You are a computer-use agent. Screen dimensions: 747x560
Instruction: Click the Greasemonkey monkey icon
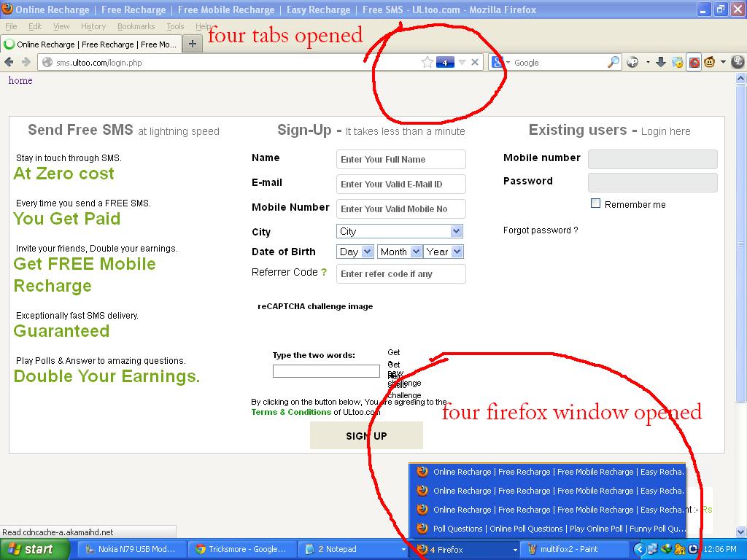click(709, 62)
